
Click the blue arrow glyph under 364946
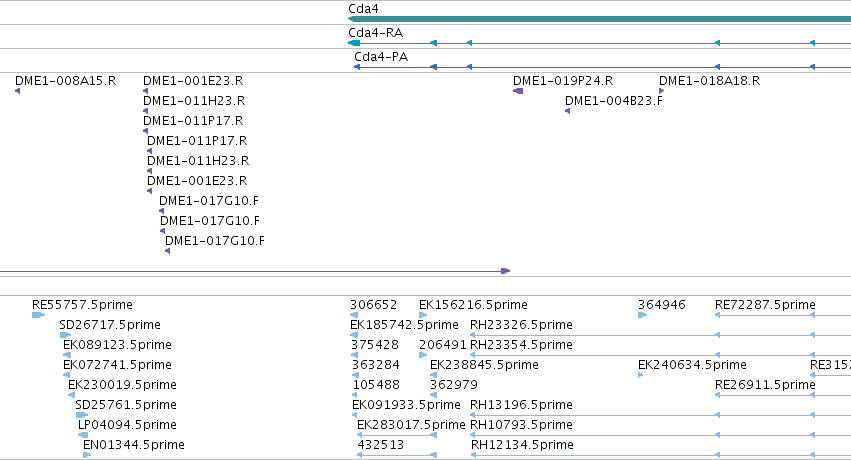coord(643,315)
